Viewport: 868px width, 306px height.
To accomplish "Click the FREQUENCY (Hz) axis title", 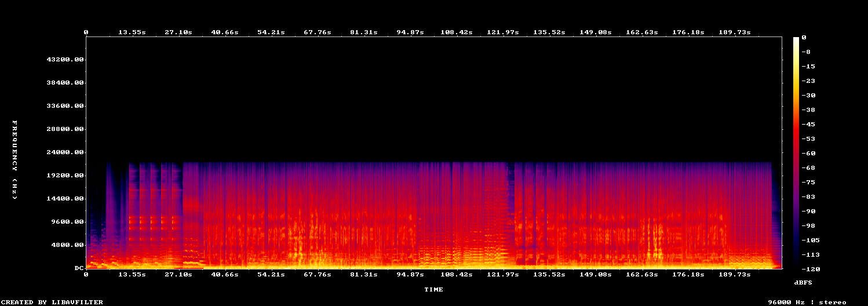I will tap(15, 160).
